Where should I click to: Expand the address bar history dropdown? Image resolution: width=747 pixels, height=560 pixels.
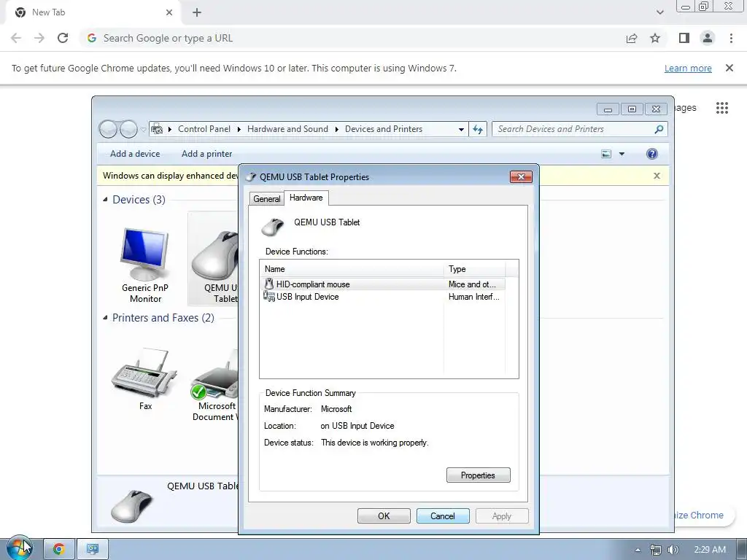point(461,129)
